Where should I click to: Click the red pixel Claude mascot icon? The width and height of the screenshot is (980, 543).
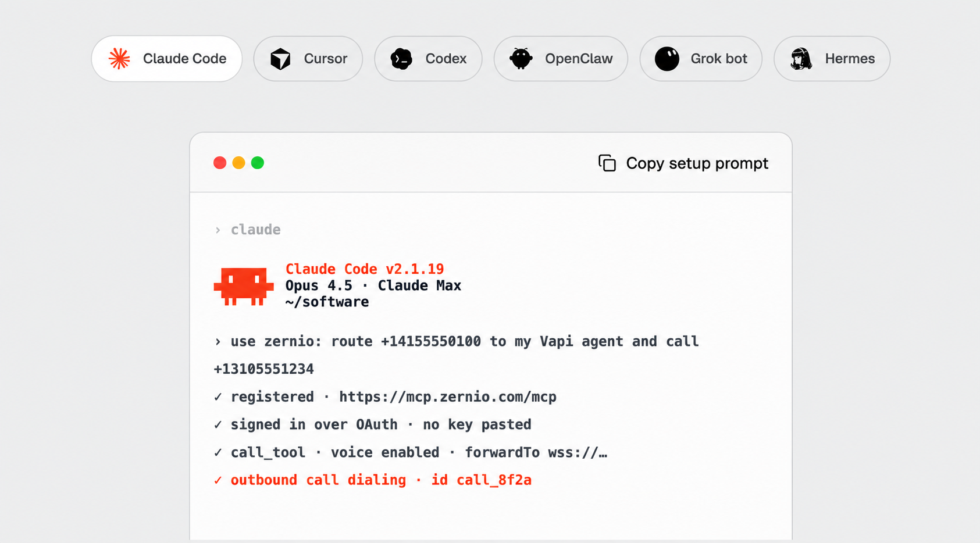pos(244,286)
